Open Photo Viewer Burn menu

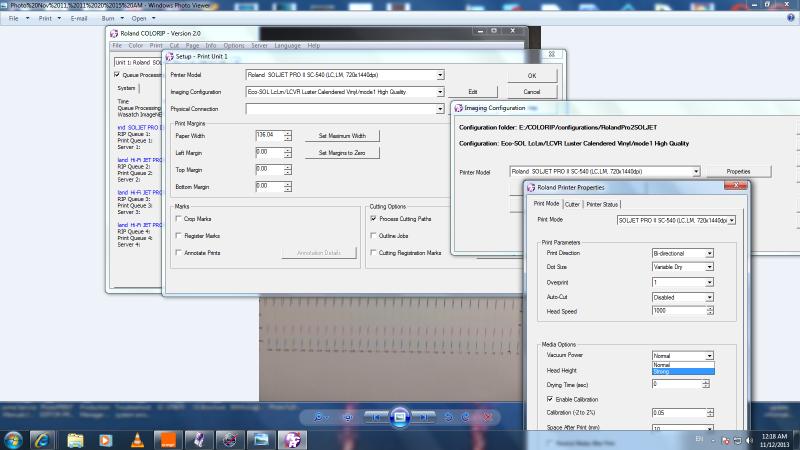tap(112, 18)
